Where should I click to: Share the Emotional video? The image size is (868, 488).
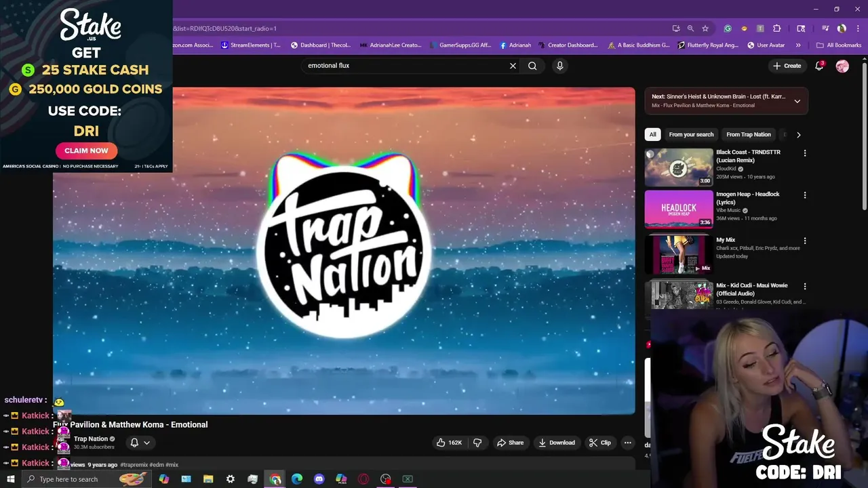coord(510,443)
